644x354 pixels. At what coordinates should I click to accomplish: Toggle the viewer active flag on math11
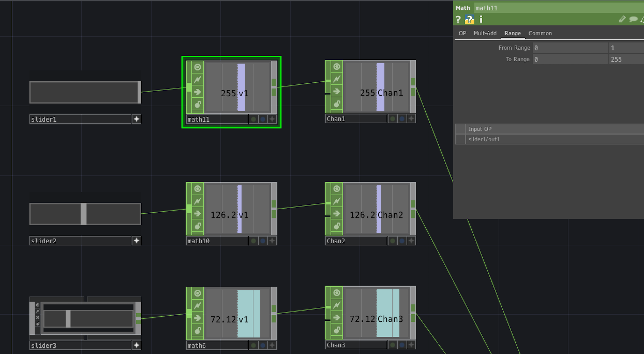coord(197,67)
